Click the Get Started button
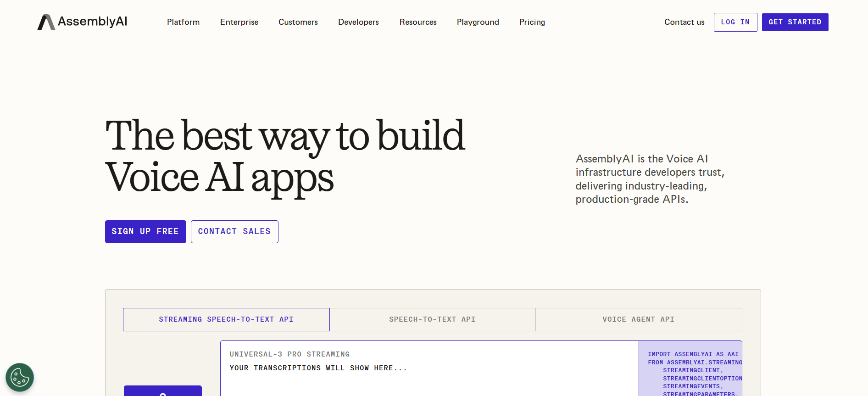The image size is (868, 396). click(795, 22)
